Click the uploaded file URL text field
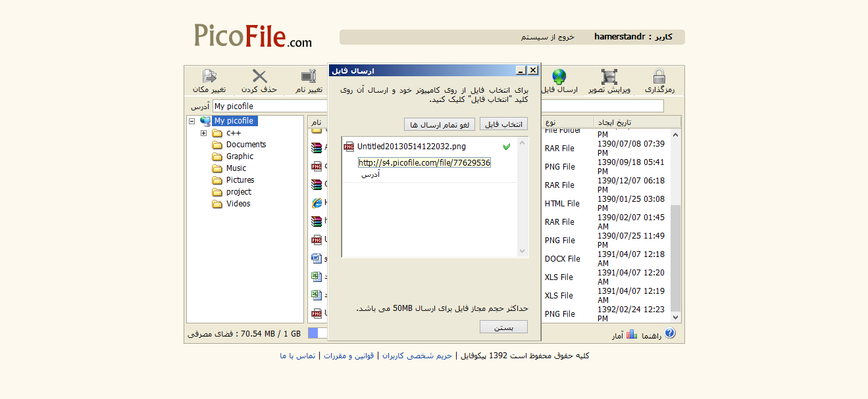 (424, 162)
